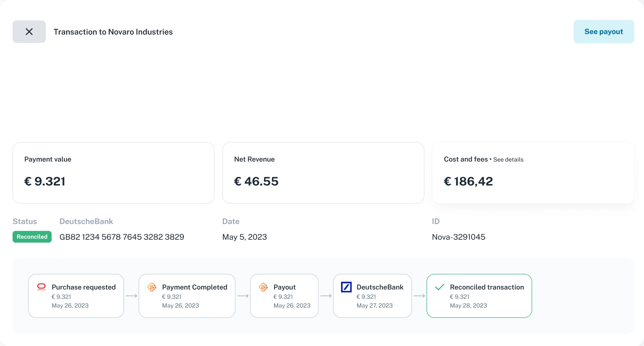Select the Payout step card

point(284,296)
